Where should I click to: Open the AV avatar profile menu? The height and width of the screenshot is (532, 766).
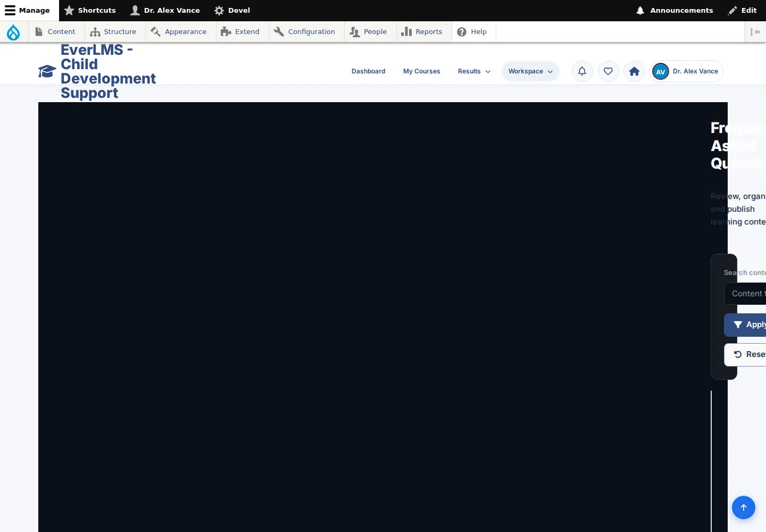pos(686,71)
